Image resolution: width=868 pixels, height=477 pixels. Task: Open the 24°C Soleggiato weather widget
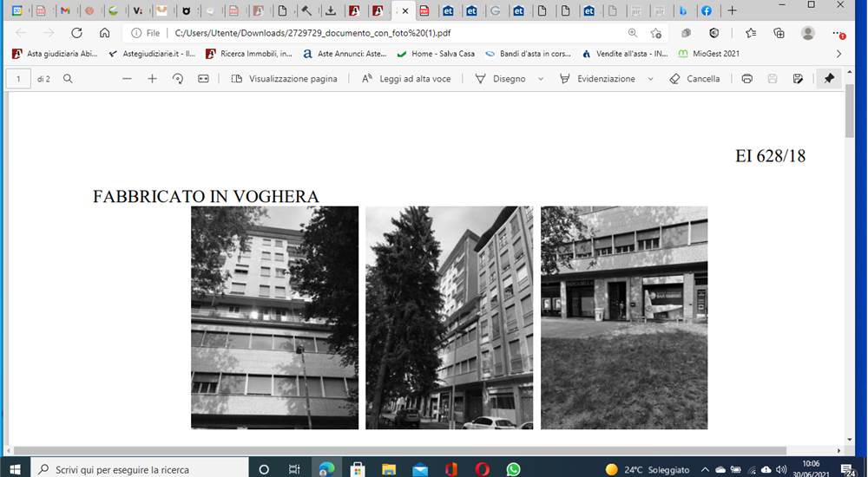click(648, 469)
